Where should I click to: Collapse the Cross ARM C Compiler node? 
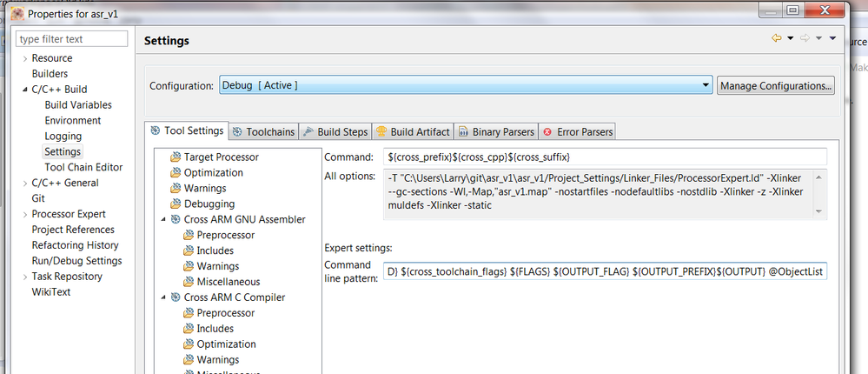(163, 297)
